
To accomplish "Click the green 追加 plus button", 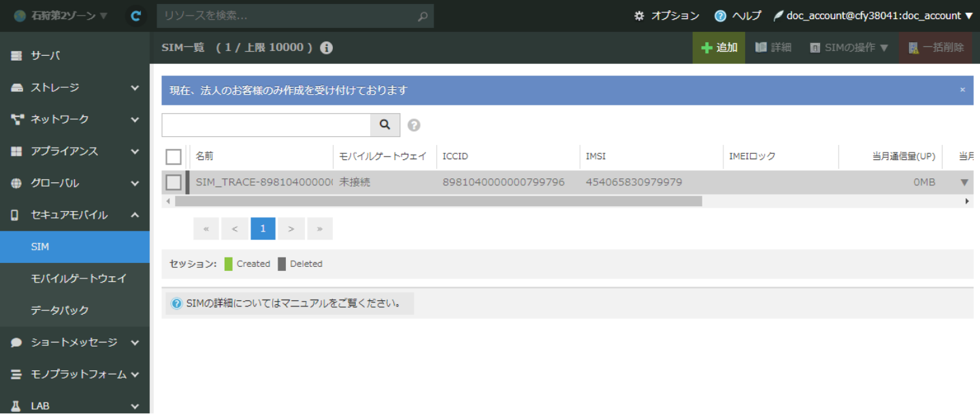I will tap(719, 48).
